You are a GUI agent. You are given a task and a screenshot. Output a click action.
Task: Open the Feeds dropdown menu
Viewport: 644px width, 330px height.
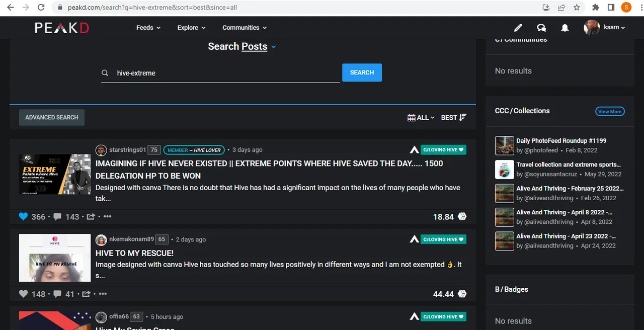[x=148, y=28]
